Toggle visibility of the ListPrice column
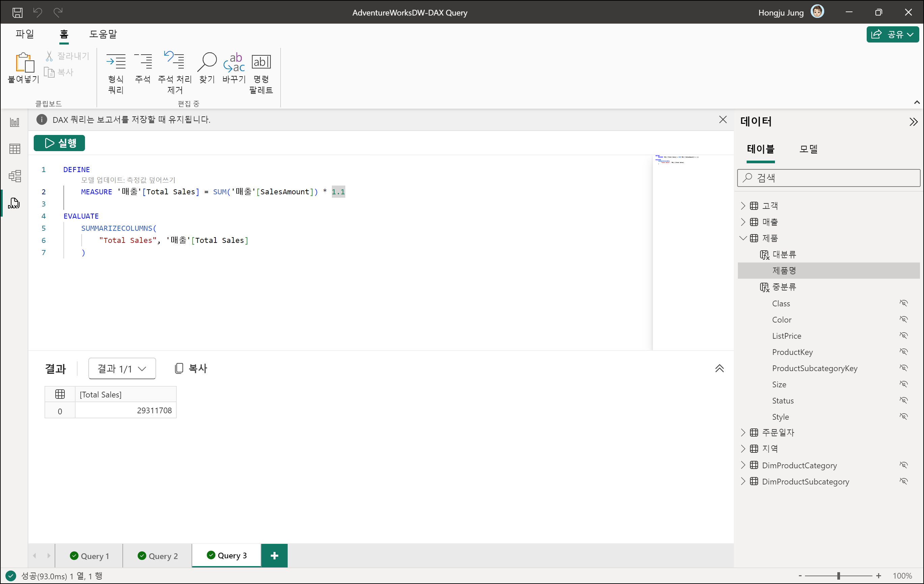Image resolution: width=924 pixels, height=584 pixels. (x=904, y=336)
